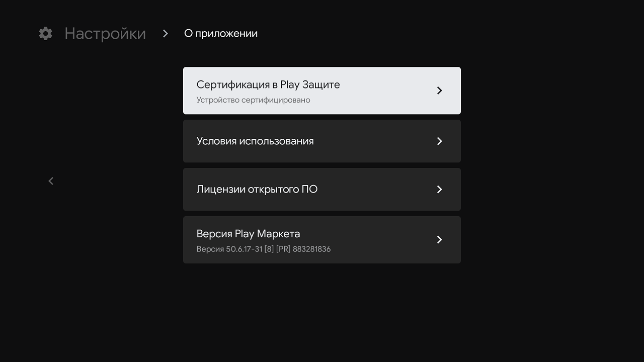Select the О приложении header item
This screenshot has height=362, width=644.
tap(220, 33)
